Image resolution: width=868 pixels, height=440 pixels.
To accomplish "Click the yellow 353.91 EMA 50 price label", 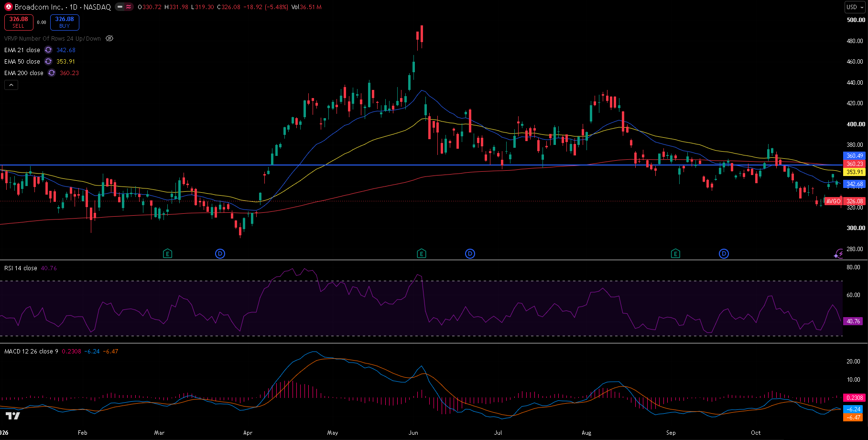I will pos(855,172).
